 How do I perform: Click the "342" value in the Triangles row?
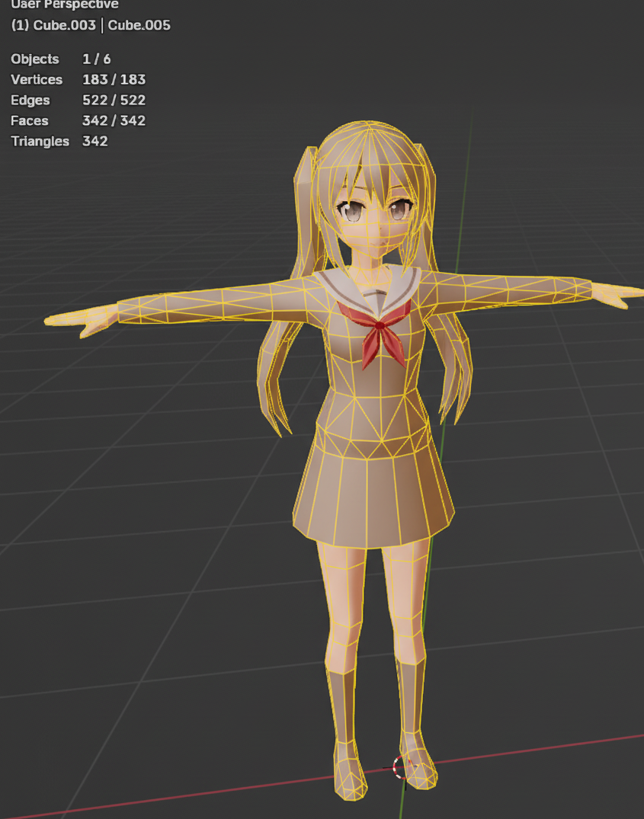[x=95, y=141]
